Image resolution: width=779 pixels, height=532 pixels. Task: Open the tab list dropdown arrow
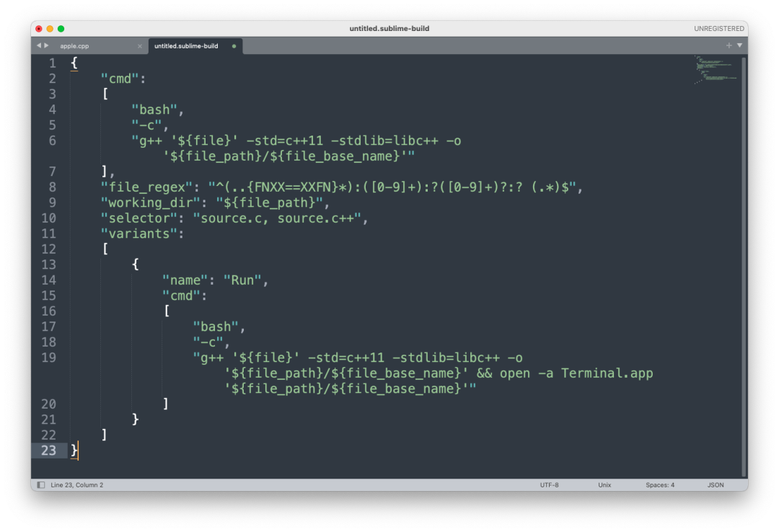point(739,45)
